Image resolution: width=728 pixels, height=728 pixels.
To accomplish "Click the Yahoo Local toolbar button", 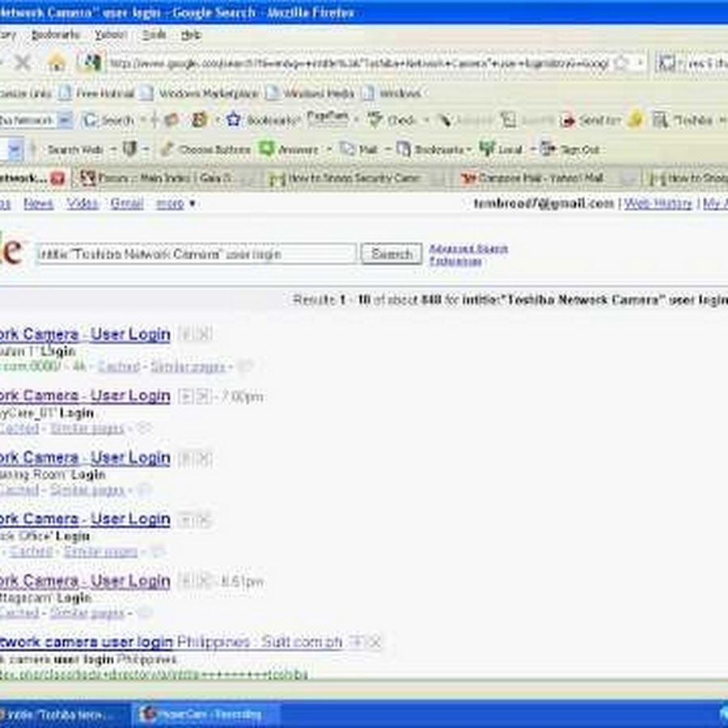I will (x=501, y=150).
